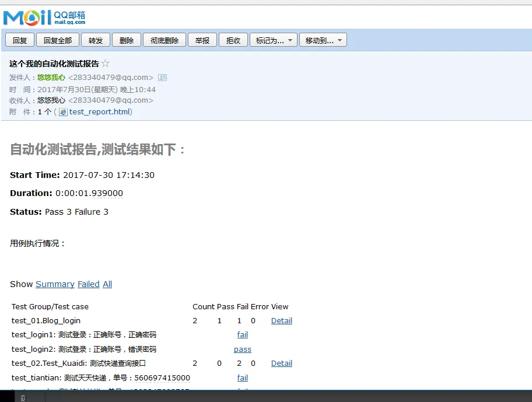The width and height of the screenshot is (532, 402).
Task: Click the sent time 2017年7月30日 text
Action: [96, 89]
